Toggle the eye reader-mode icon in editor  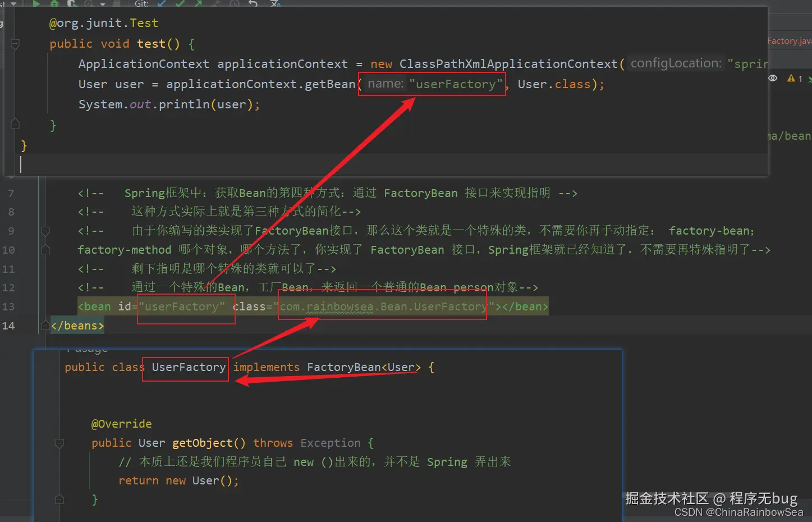[x=773, y=79]
